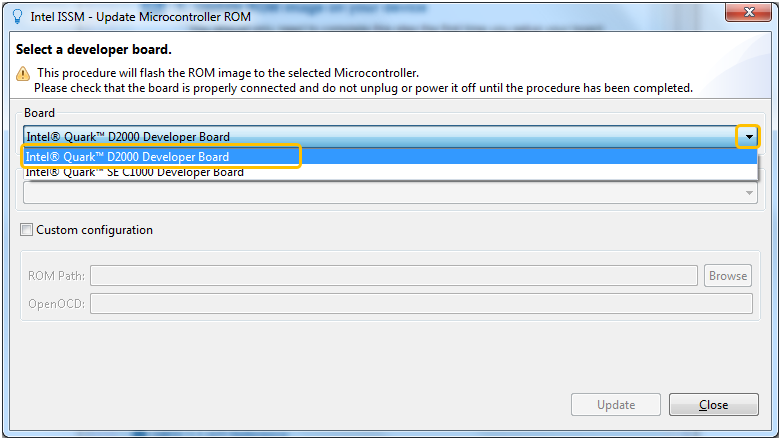The height and width of the screenshot is (440, 782).
Task: Click Browse next to ROM Path
Action: pyautogui.click(x=728, y=276)
